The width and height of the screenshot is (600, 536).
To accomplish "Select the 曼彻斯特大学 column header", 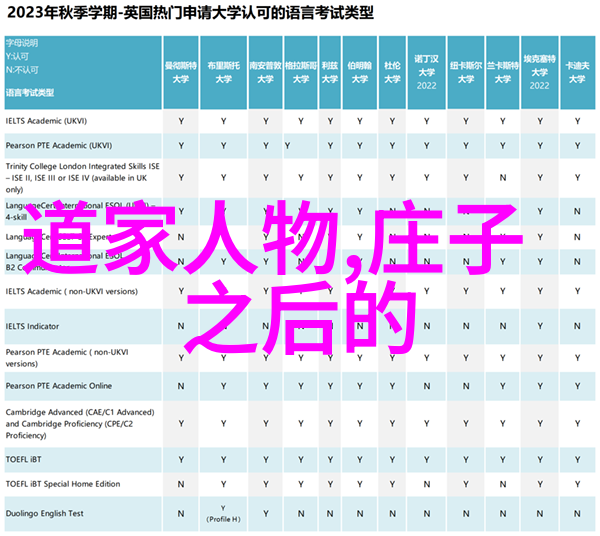I will click(181, 72).
